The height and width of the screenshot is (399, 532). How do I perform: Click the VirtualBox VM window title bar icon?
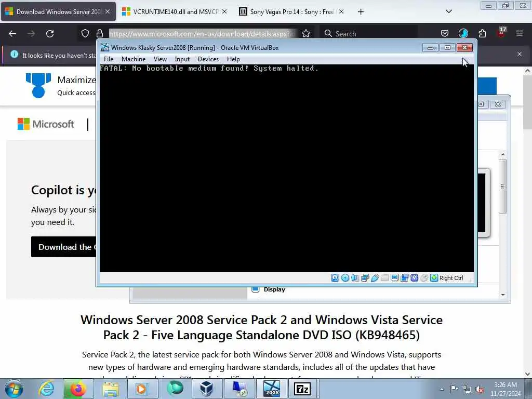pos(105,47)
